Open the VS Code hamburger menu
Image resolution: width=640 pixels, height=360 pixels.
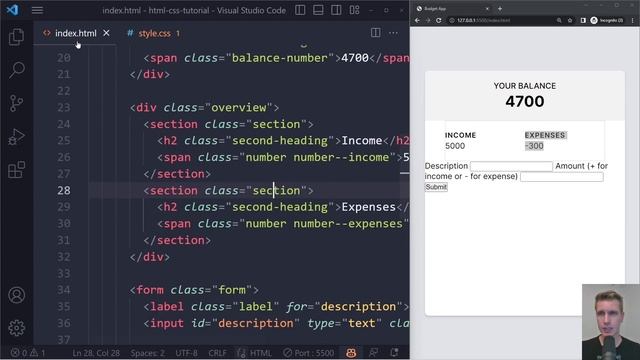37,10
